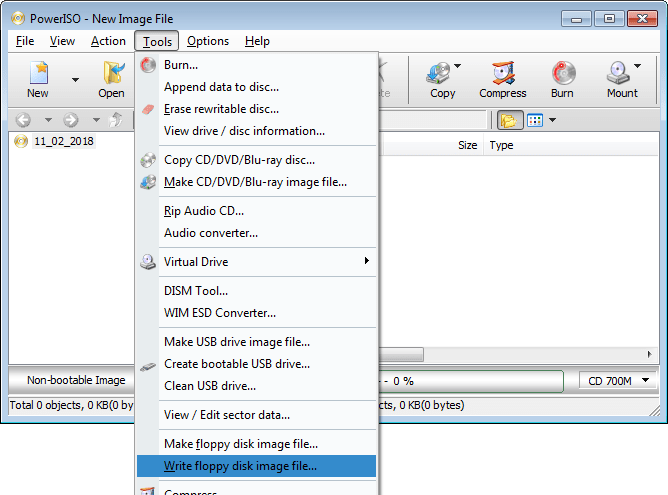Click the disc icon beside Copy CD/DVD/Blu-ray disc

pyautogui.click(x=148, y=160)
